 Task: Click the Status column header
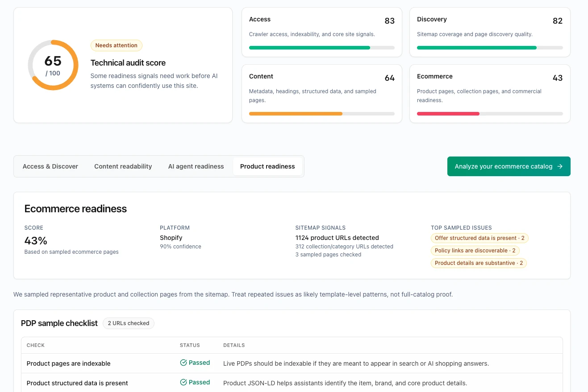[190, 345]
